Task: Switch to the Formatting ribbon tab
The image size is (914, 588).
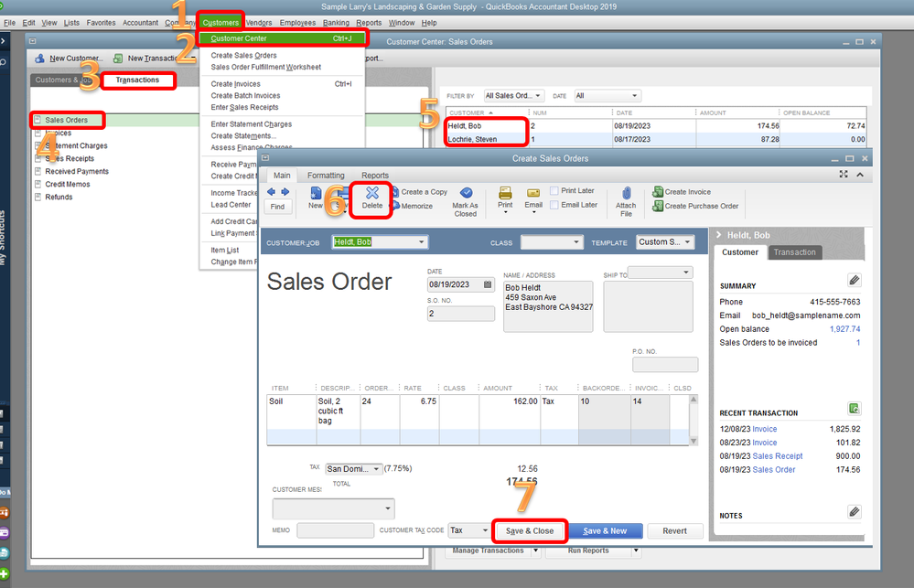Action: pyautogui.click(x=326, y=176)
